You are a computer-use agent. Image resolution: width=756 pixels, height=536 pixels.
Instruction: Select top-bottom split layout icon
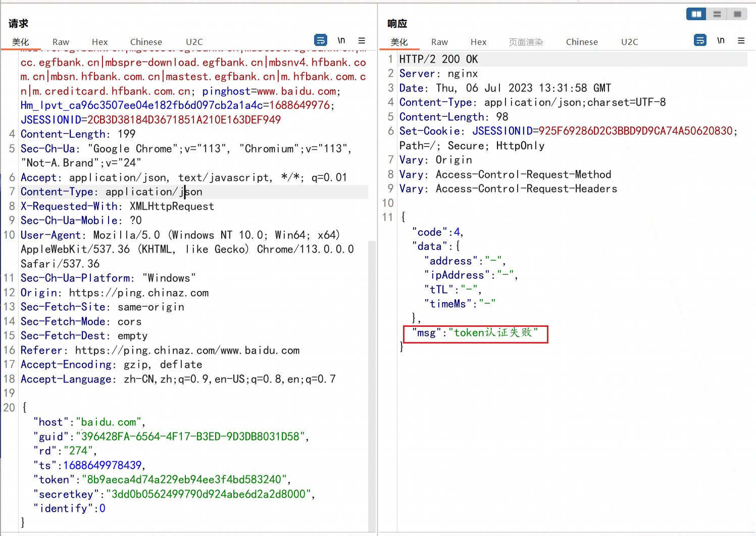click(x=717, y=14)
